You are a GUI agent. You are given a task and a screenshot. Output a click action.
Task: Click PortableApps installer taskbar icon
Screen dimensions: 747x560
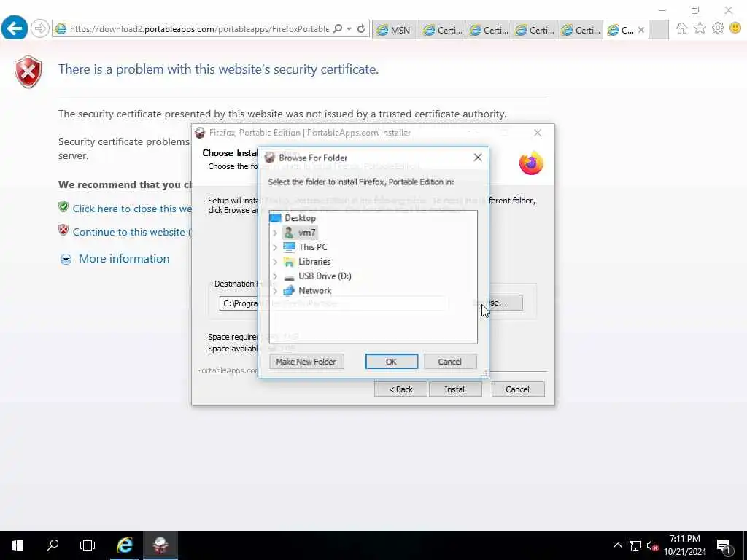[x=160, y=545]
